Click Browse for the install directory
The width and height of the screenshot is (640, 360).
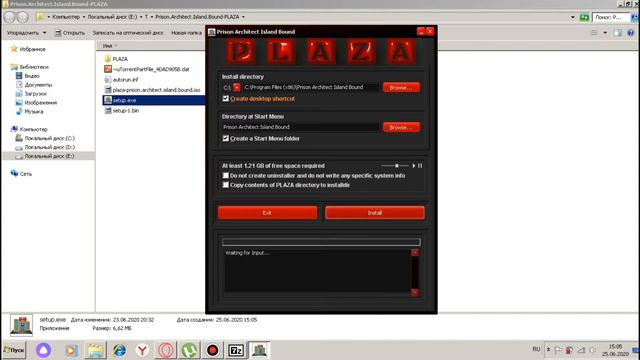(401, 87)
